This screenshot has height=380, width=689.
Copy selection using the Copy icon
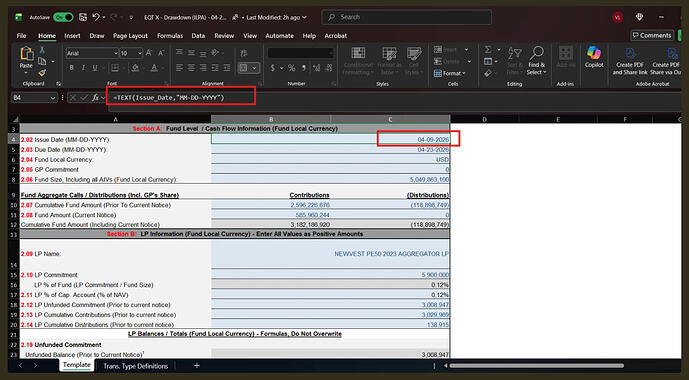(42, 62)
